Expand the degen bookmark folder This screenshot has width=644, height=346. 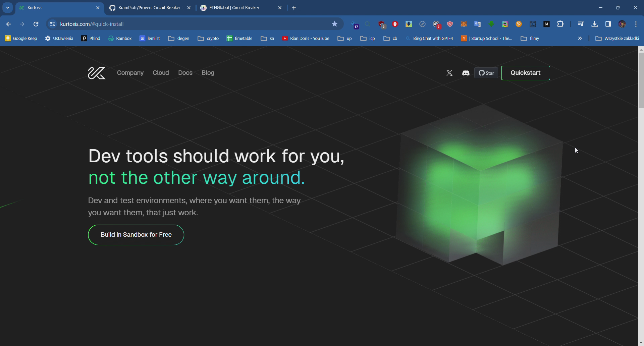point(179,39)
